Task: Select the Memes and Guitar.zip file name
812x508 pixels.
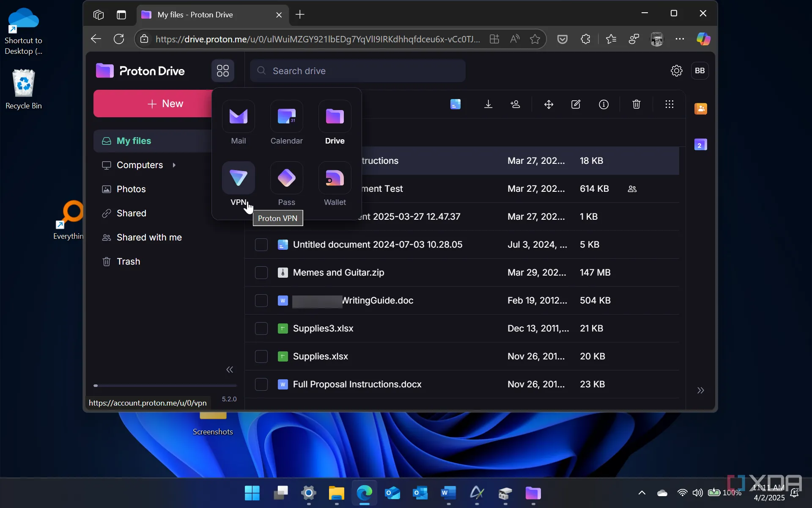Action: tap(338, 273)
